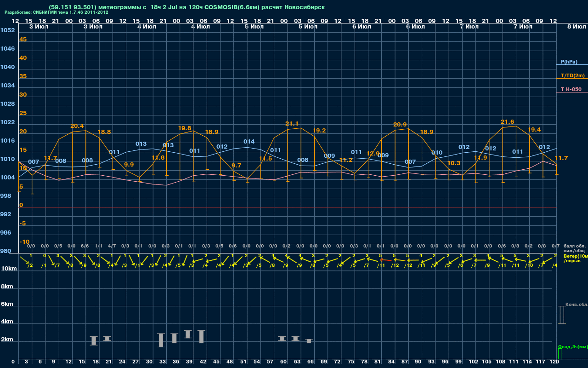Click the red wind arrow near hour 84

(385, 260)
